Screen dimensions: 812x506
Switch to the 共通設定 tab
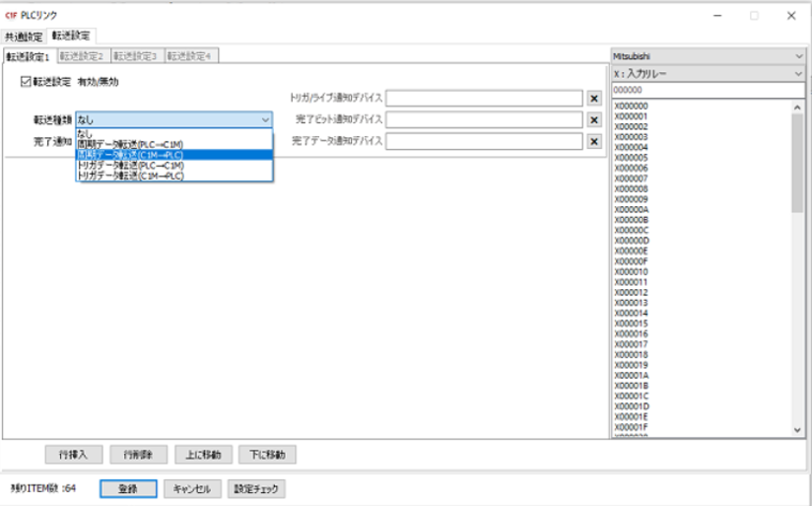click(24, 36)
